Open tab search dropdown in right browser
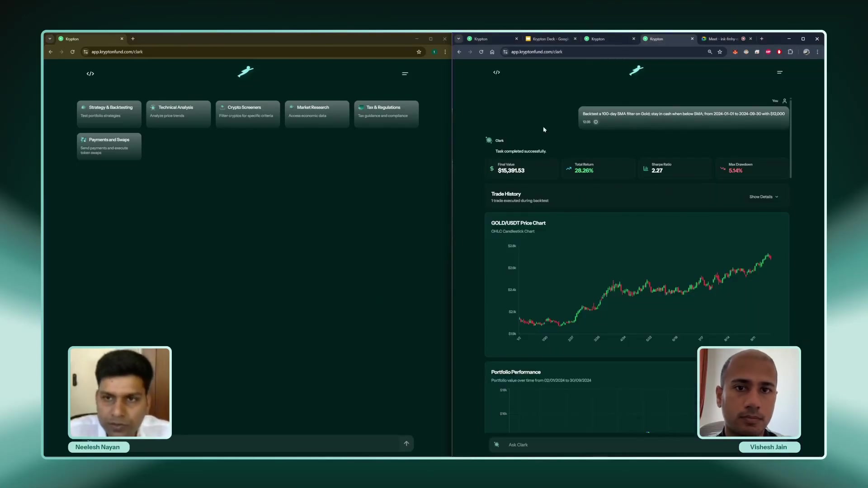The height and width of the screenshot is (488, 868). click(458, 39)
